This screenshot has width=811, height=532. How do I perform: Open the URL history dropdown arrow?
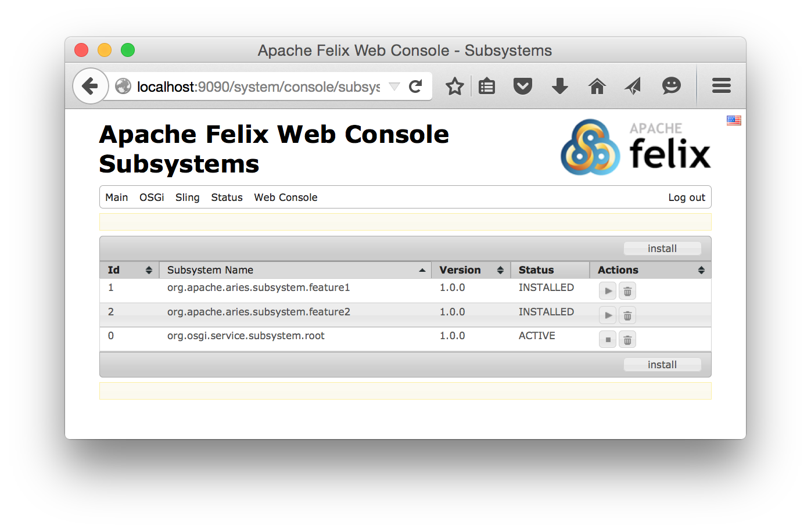[x=394, y=87]
